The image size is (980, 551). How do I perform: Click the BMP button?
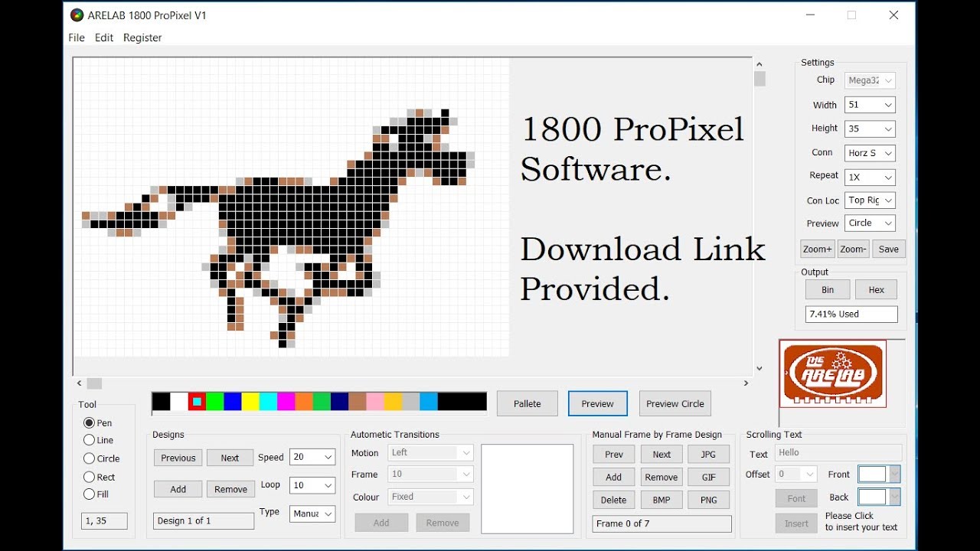tap(661, 500)
